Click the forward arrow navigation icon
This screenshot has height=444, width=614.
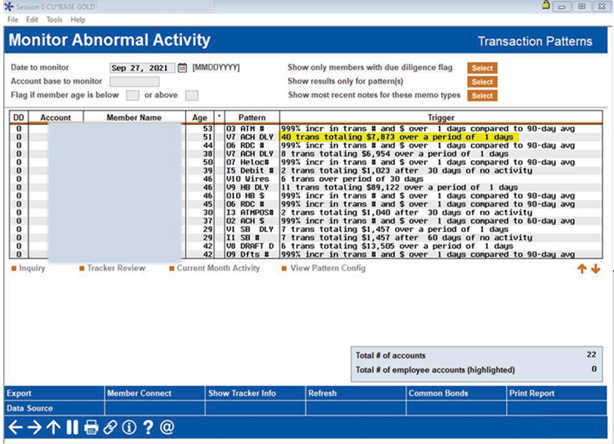(34, 427)
